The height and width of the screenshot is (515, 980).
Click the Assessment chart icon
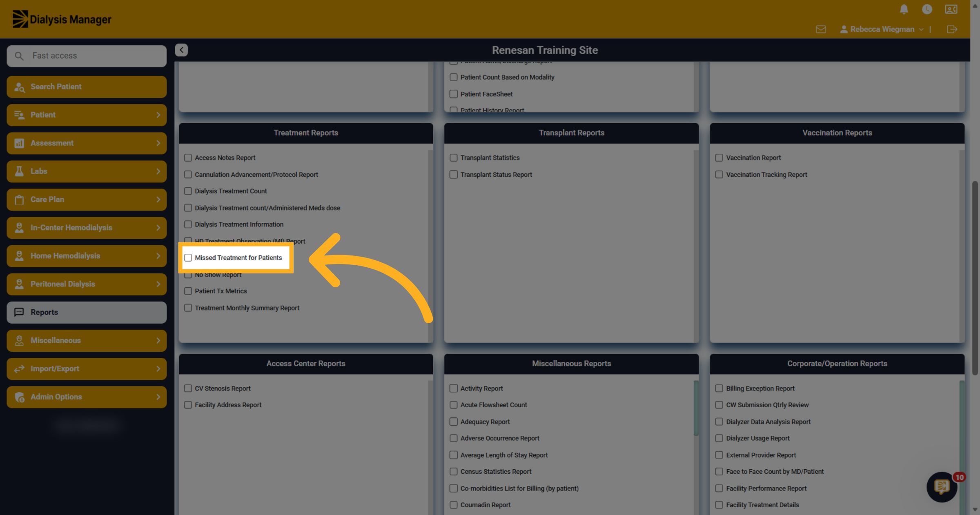point(19,143)
